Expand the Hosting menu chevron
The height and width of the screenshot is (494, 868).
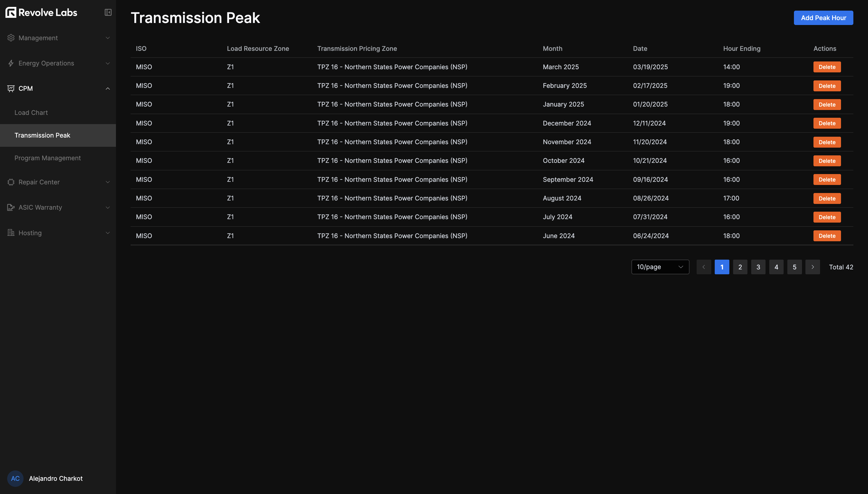click(x=107, y=233)
